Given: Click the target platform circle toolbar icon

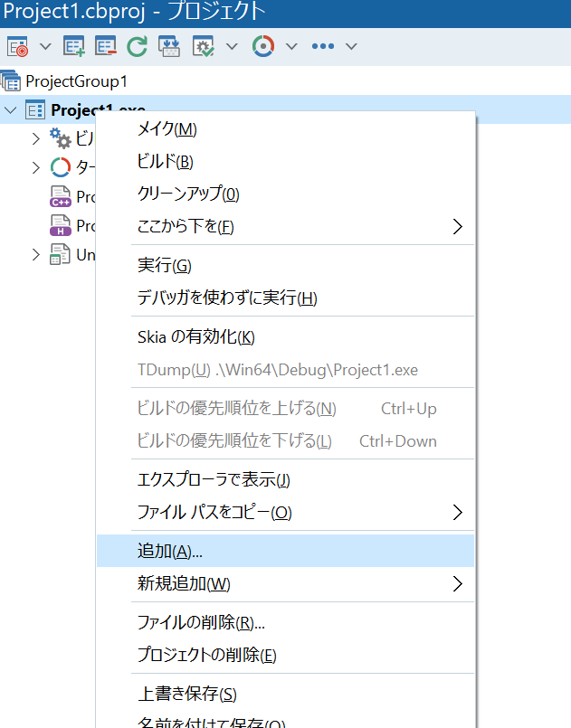Looking at the screenshot, I should 263,46.
